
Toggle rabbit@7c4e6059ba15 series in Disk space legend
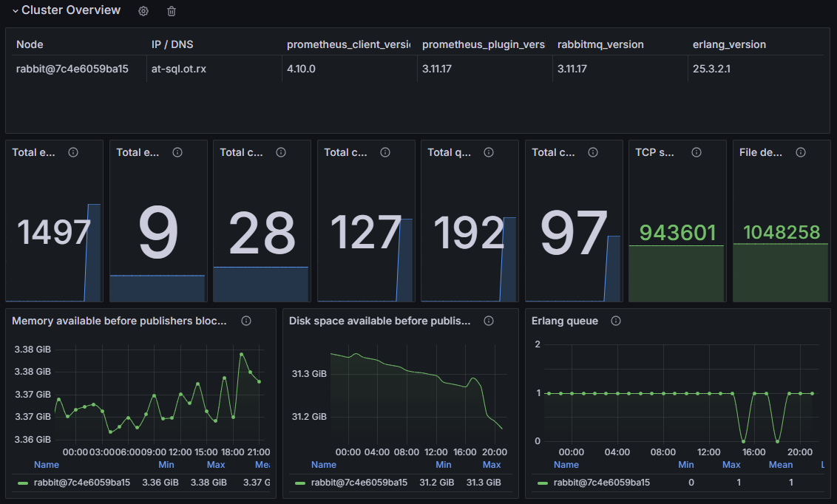click(x=359, y=483)
